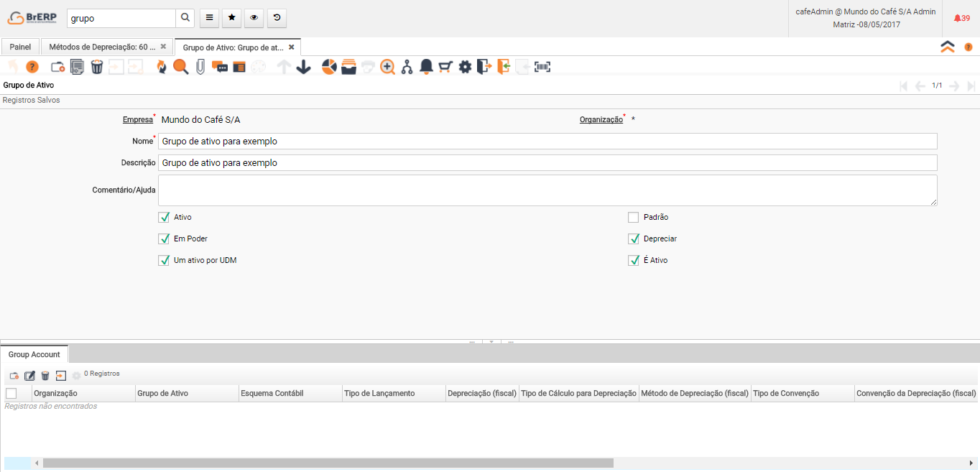Collapse the header with the double chevron
The width and height of the screenshot is (980, 472).
coord(948,47)
